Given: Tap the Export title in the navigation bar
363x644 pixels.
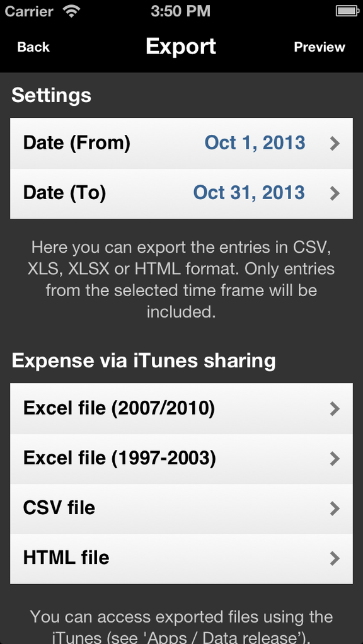Looking at the screenshot, I should [181, 46].
